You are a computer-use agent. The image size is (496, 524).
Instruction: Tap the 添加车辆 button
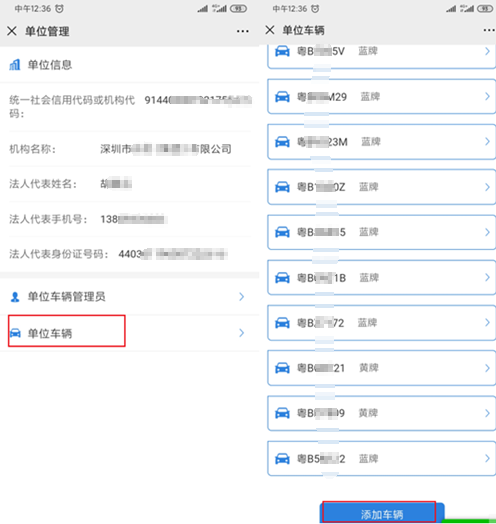click(382, 513)
